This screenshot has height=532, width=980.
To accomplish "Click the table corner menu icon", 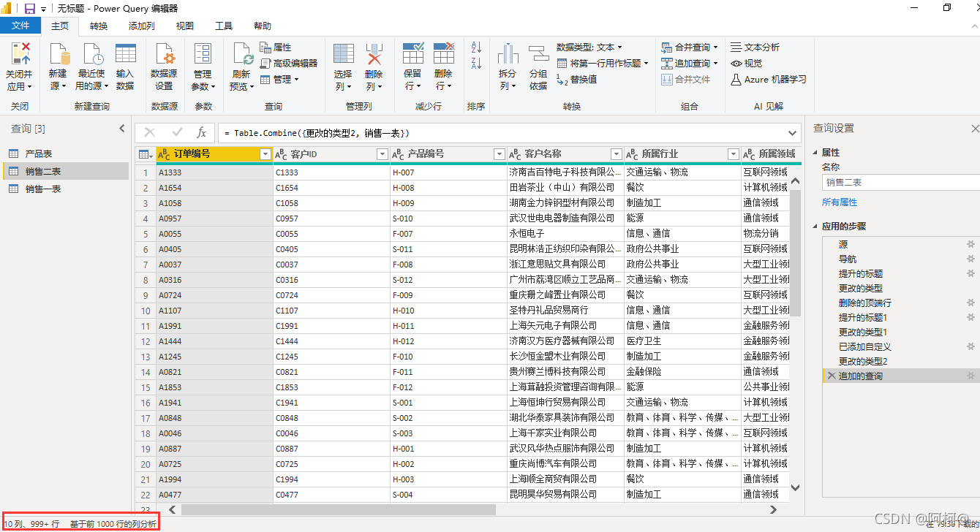I will tap(145, 154).
